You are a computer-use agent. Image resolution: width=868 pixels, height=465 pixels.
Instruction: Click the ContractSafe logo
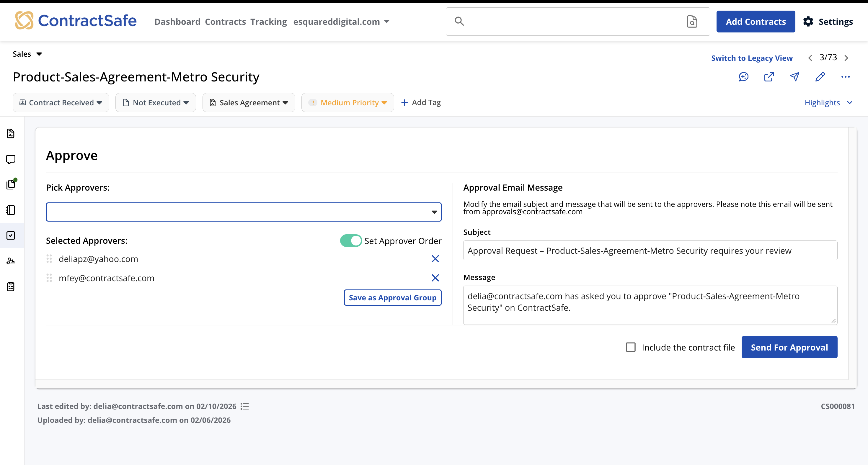(76, 21)
